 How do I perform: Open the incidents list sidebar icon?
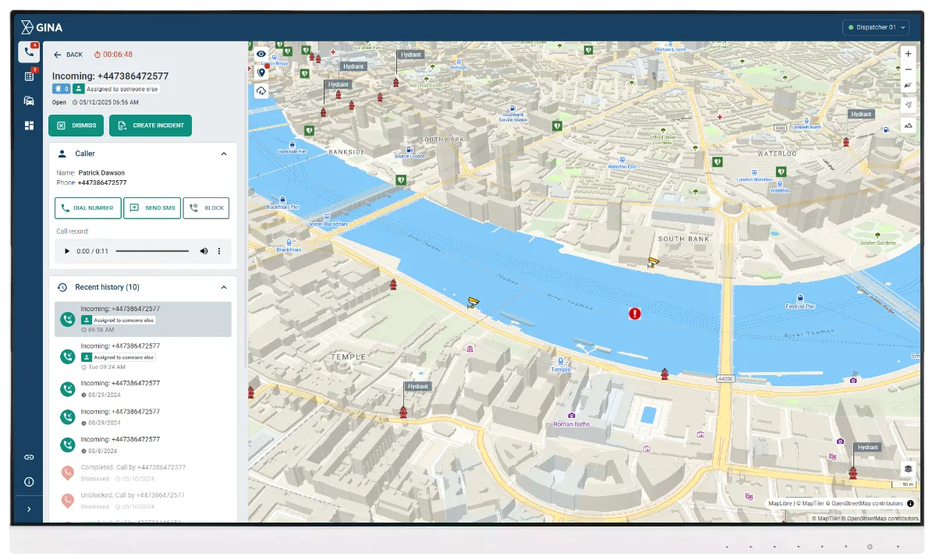[x=29, y=76]
